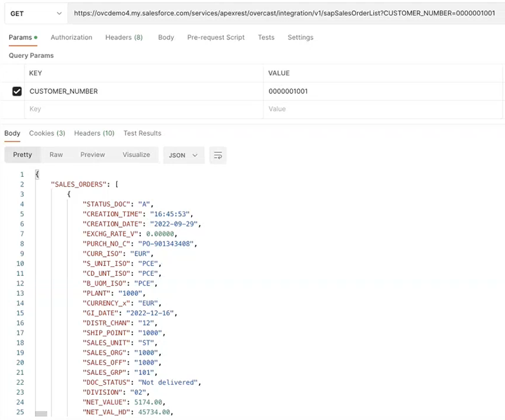This screenshot has height=420, width=505.
Task: Click the "STATUS_DOC" line in JSON
Action: click(x=118, y=204)
